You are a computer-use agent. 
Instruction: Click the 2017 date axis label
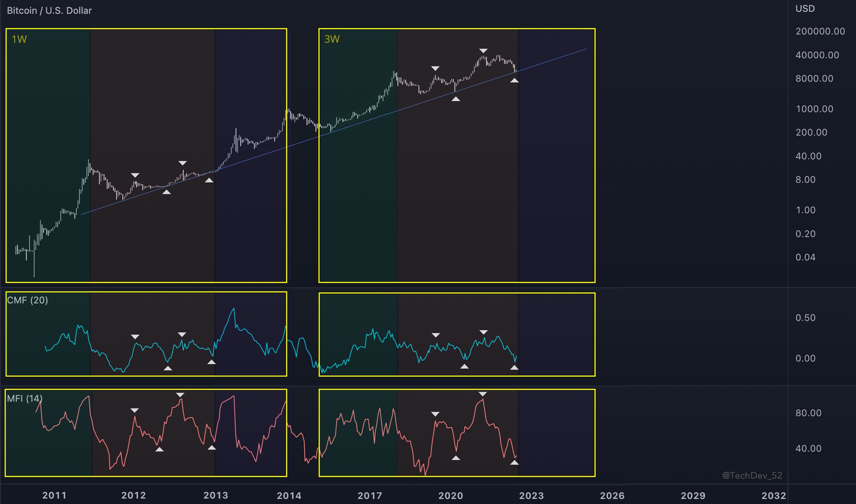tap(369, 495)
